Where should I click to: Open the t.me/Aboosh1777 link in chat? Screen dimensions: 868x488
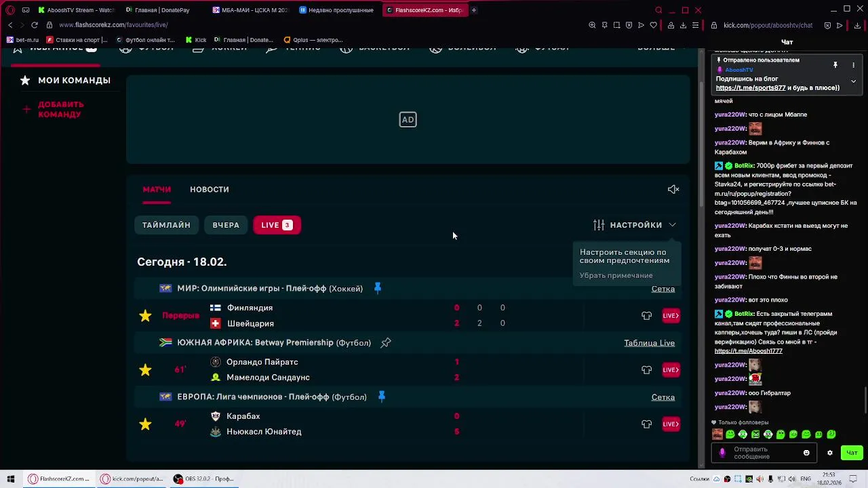coord(749,352)
